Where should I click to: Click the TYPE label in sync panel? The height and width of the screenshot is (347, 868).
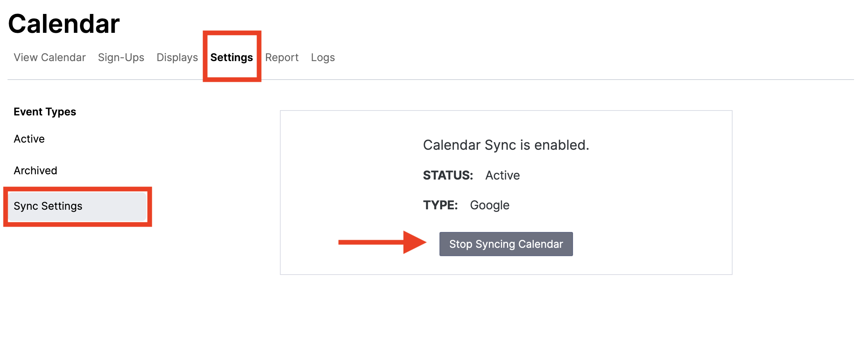tap(440, 205)
